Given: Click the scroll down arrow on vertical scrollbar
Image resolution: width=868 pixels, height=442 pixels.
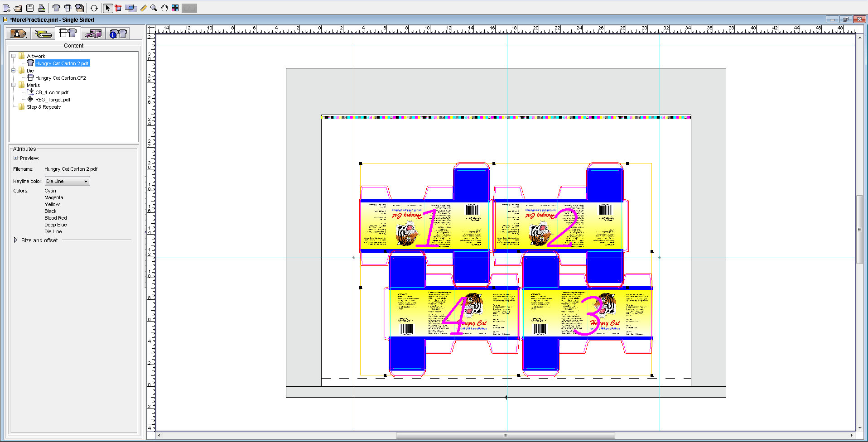Looking at the screenshot, I should pyautogui.click(x=859, y=427).
